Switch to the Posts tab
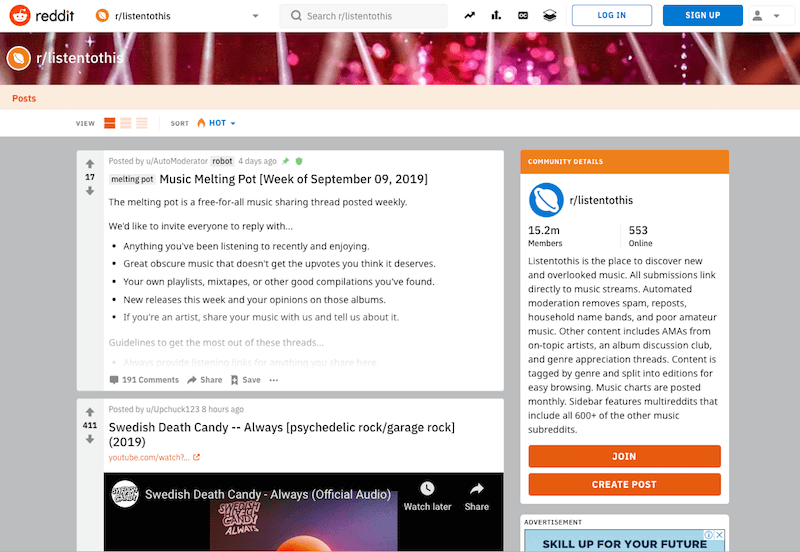Viewport: 800px width, 552px height. click(x=24, y=98)
